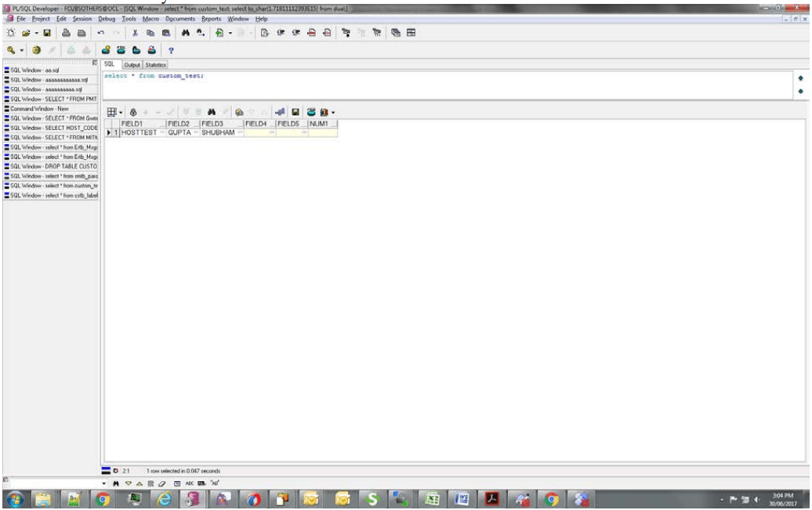This screenshot has height=510, width=812.
Task: Click the upper diamond marker beside the editor
Action: click(x=800, y=78)
